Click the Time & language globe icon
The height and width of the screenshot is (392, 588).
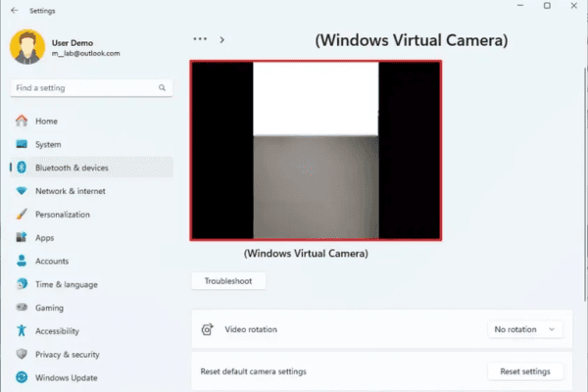tap(22, 284)
